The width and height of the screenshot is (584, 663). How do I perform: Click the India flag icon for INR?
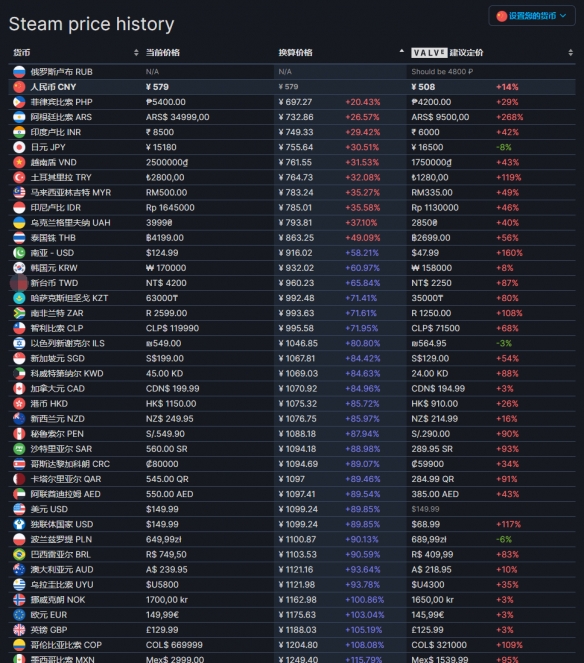click(x=19, y=132)
